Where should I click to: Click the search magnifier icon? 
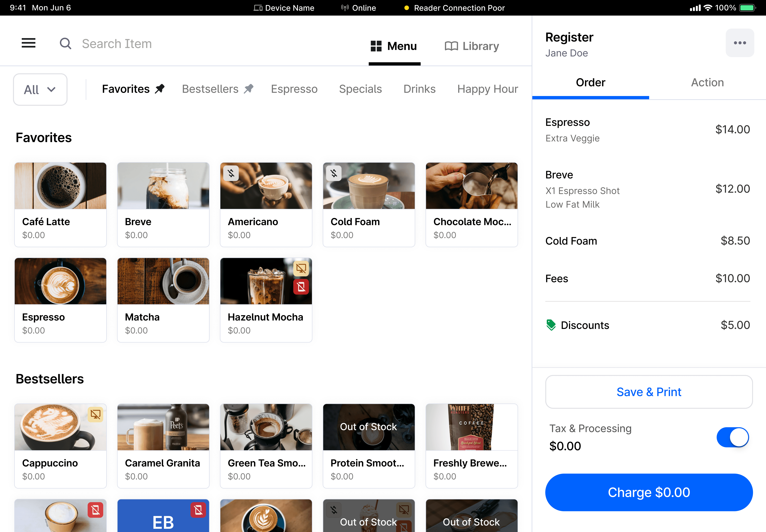[65, 44]
